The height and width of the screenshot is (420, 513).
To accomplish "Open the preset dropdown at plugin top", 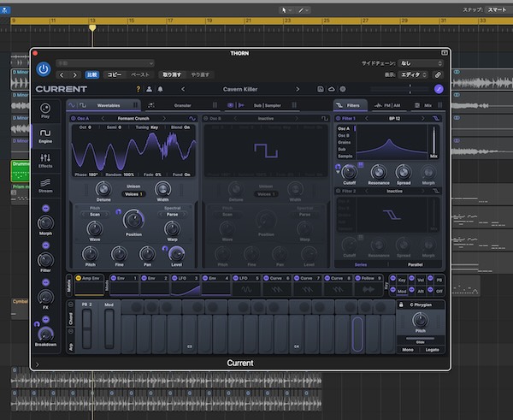I will 105,63.
